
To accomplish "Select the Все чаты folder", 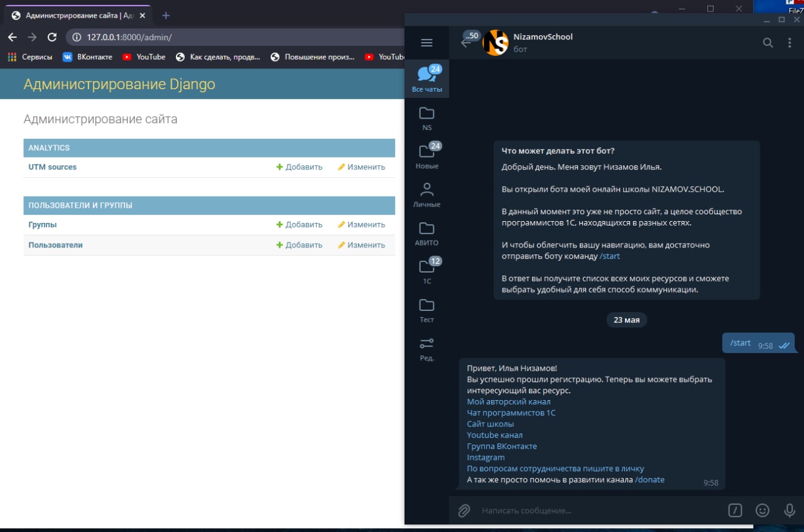I will (426, 79).
